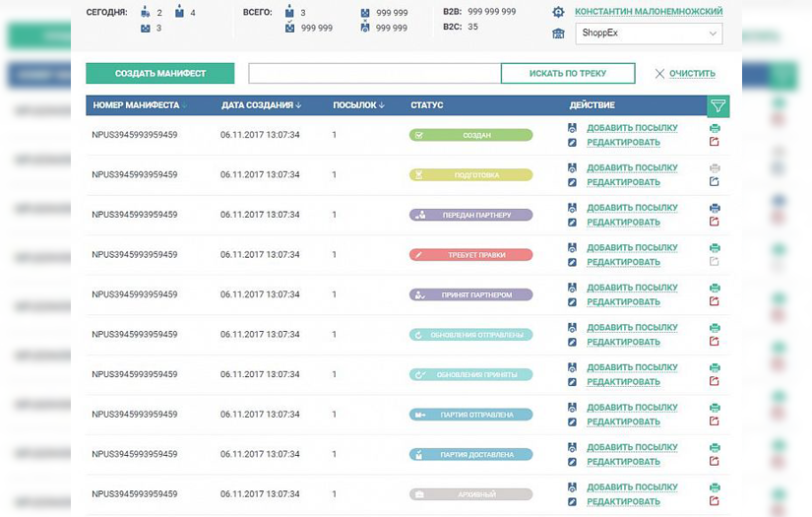The image size is (812, 517).
Task: Click pencil edit icon in Принят партнером row
Action: pos(572,301)
